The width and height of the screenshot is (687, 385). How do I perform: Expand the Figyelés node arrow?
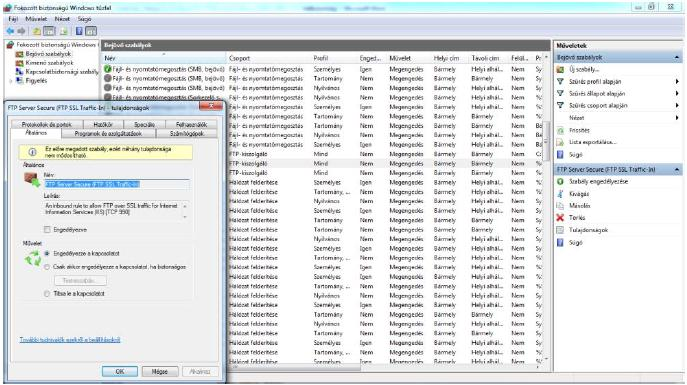11,81
